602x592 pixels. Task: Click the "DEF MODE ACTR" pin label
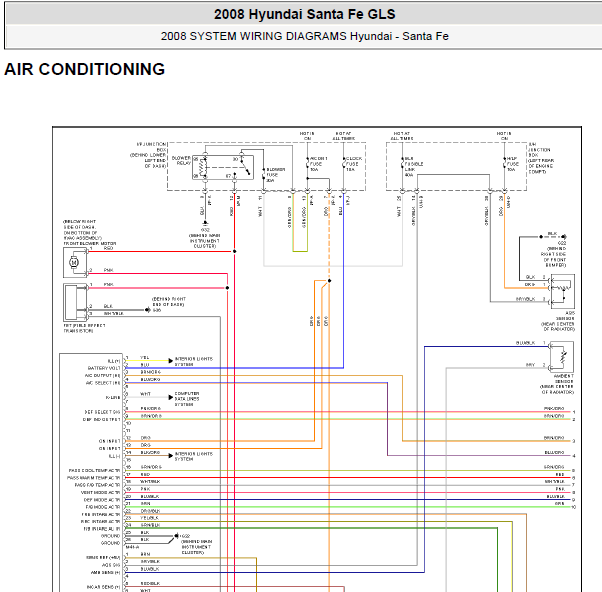pyautogui.click(x=102, y=500)
